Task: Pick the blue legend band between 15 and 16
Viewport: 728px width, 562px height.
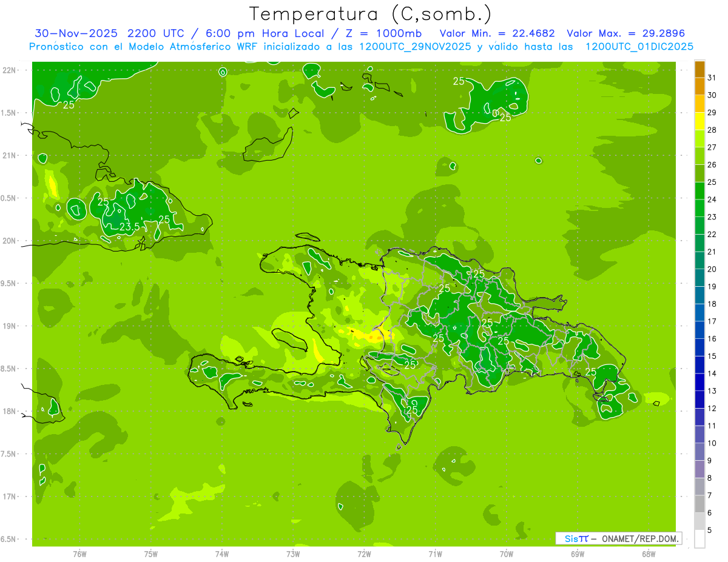Action: click(699, 347)
